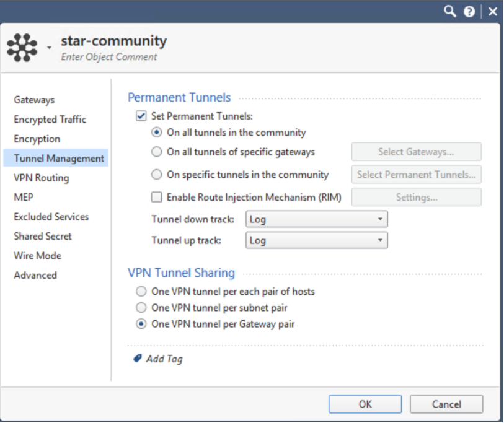Viewport: 504px width, 423px height.
Task: Click the Add Tag icon
Action: coord(138,359)
